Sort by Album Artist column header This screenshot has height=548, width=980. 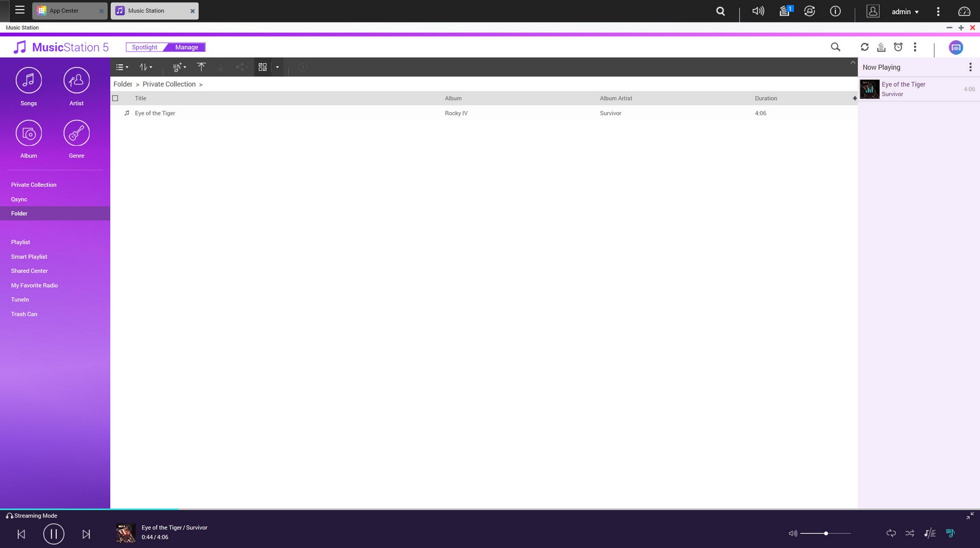[616, 98]
